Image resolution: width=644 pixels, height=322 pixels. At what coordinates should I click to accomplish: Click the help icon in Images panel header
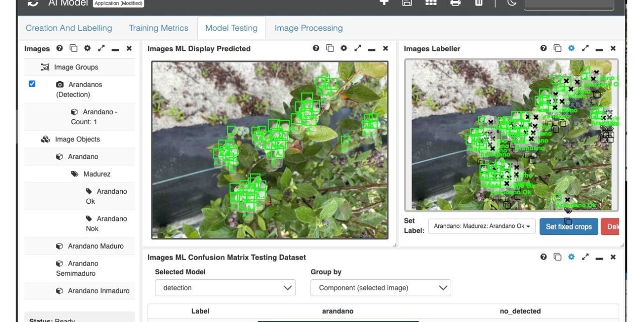[59, 48]
